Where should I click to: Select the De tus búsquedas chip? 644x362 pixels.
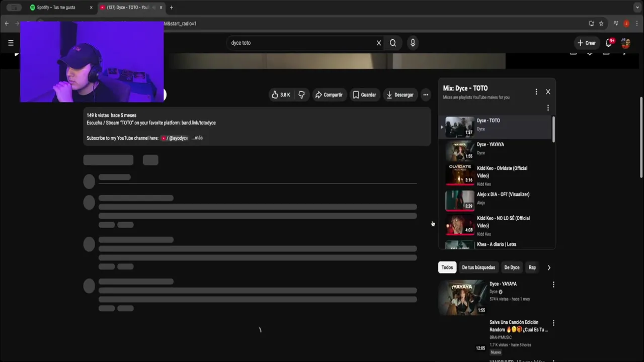click(x=478, y=267)
